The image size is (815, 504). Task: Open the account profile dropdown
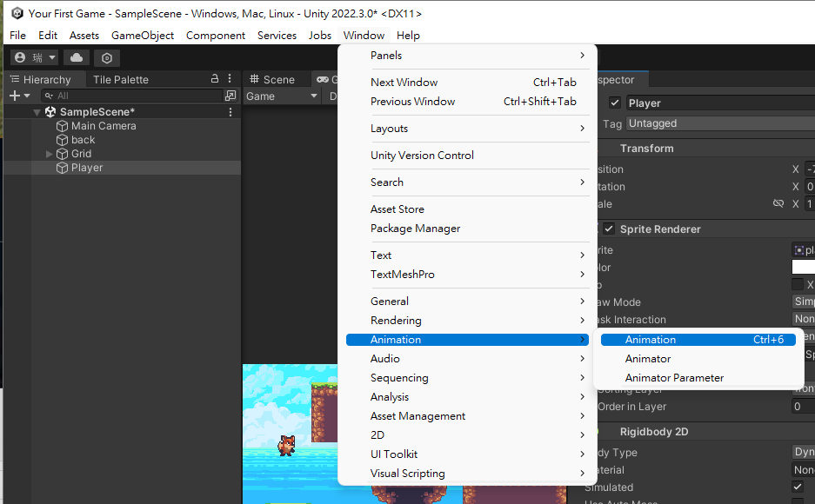(x=35, y=57)
